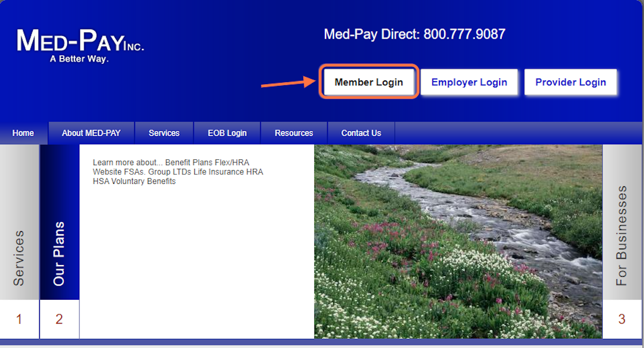Open the Provider Login button
Screen dimensions: 644x348
tap(570, 82)
